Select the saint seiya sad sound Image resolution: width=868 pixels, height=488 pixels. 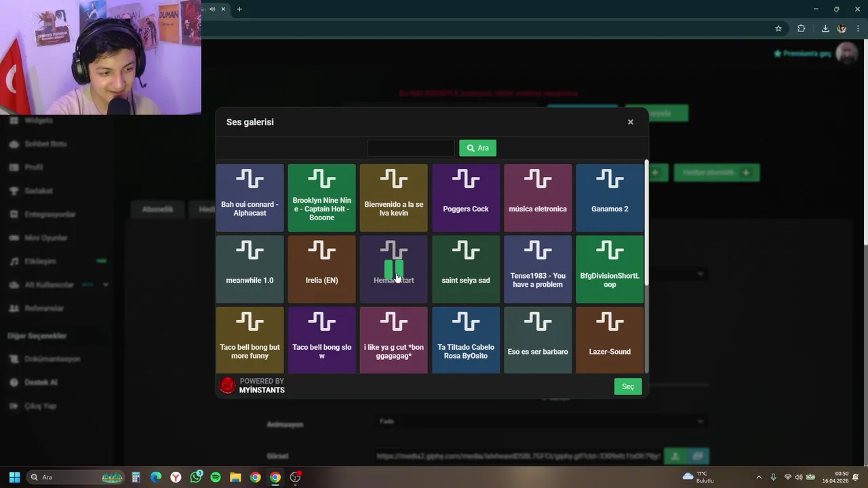point(466,269)
